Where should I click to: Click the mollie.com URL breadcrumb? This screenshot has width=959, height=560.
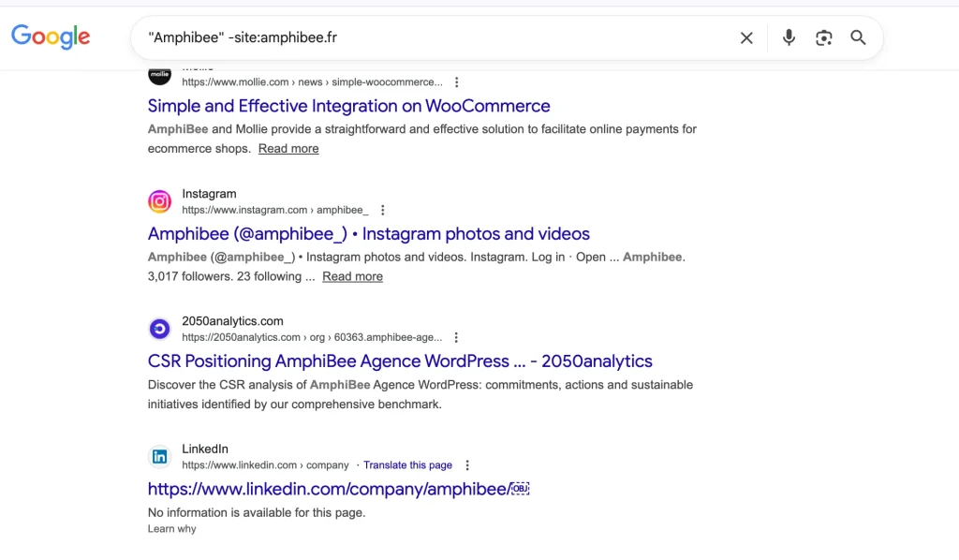312,81
